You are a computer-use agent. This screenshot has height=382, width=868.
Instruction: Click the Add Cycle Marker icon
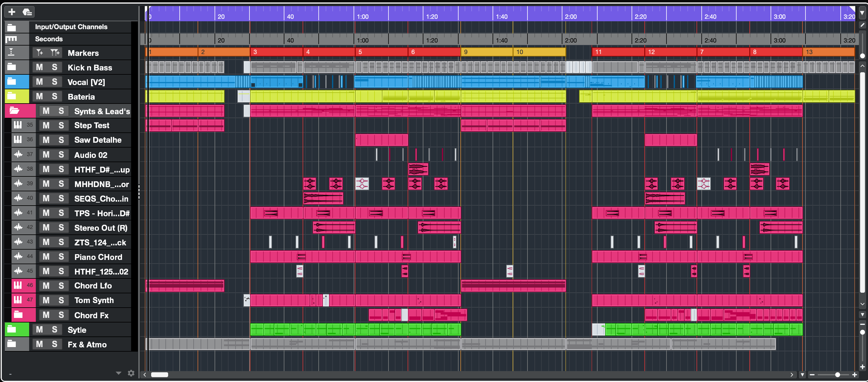pos(55,53)
